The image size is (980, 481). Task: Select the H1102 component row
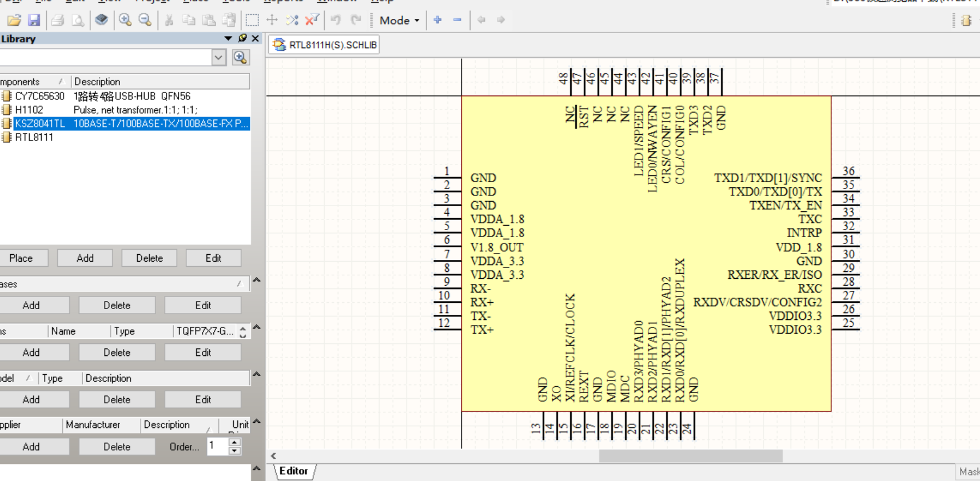click(x=125, y=110)
